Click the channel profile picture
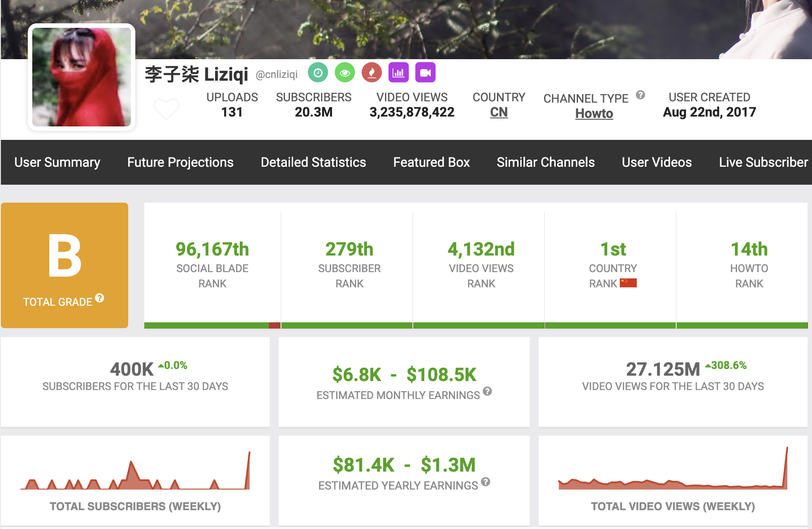 tap(82, 77)
